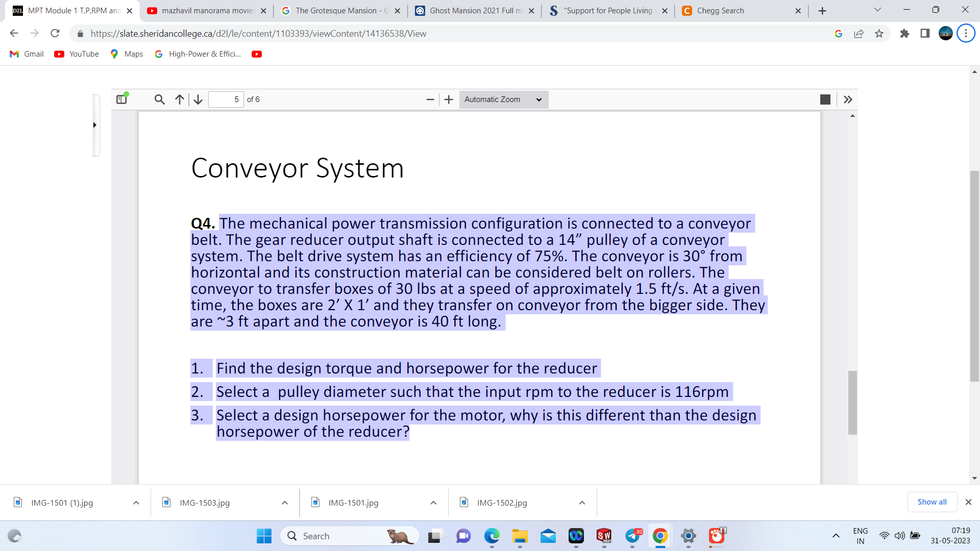The height and width of the screenshot is (551, 980).
Task: Toggle the PDF sidebar panel
Action: point(121,99)
